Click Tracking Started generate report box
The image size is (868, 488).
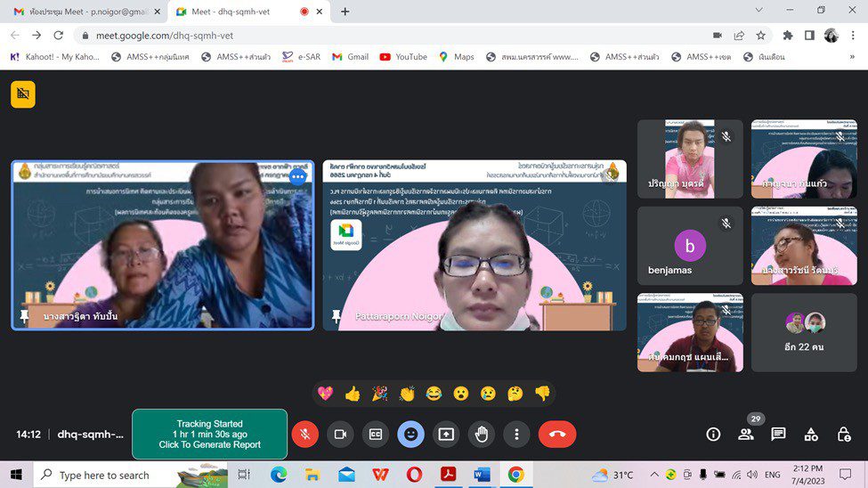point(210,435)
